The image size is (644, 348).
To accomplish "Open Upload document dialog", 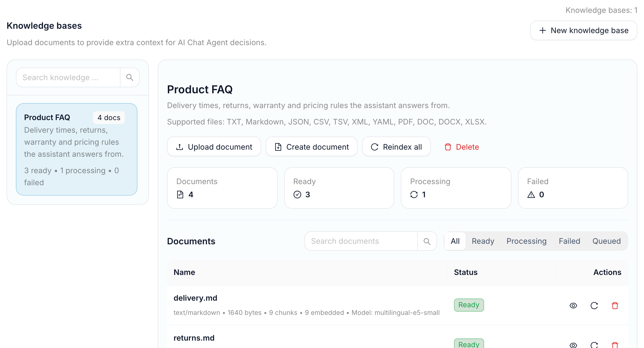I will pyautogui.click(x=214, y=147).
